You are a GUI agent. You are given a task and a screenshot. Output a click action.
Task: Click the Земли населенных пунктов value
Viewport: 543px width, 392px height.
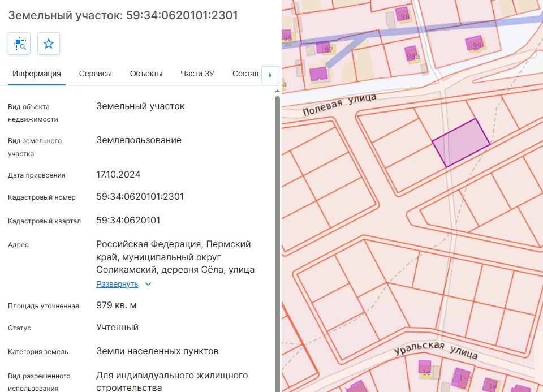click(x=157, y=351)
